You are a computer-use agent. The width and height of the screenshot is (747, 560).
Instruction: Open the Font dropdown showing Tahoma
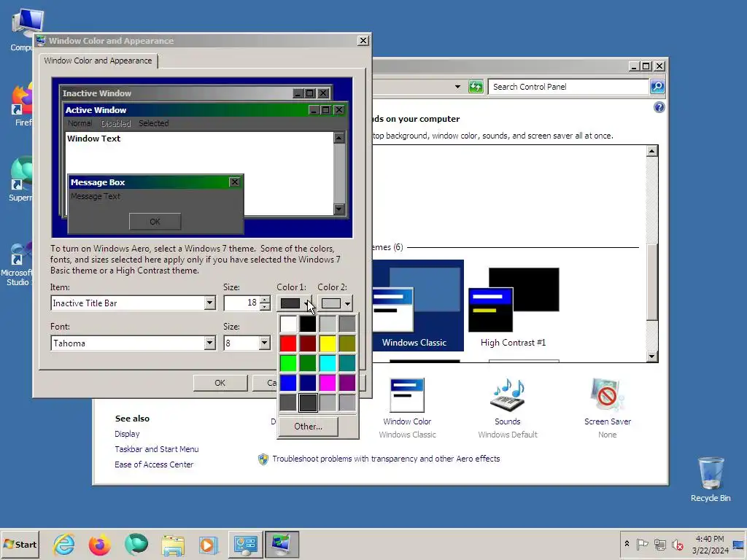coord(209,343)
